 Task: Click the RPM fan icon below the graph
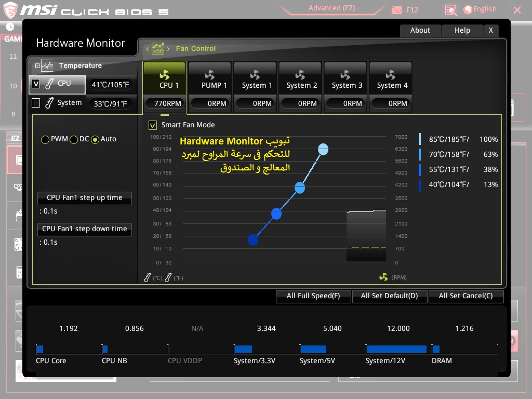coord(383,277)
